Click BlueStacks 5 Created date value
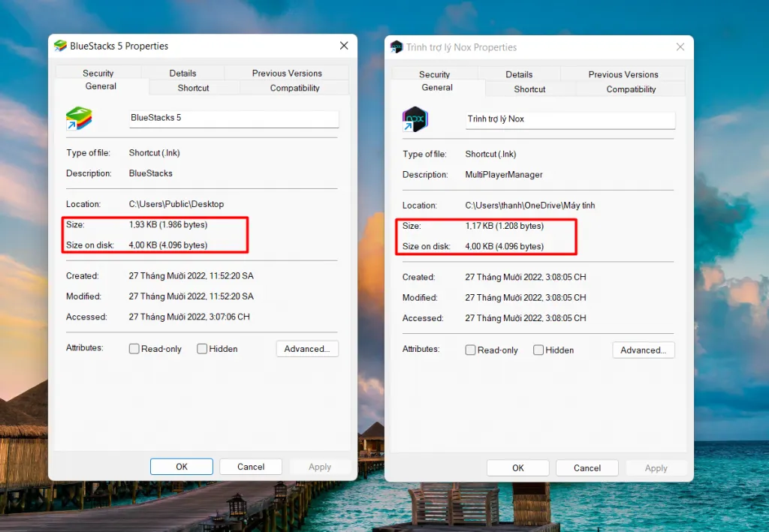769x532 pixels. 191,276
